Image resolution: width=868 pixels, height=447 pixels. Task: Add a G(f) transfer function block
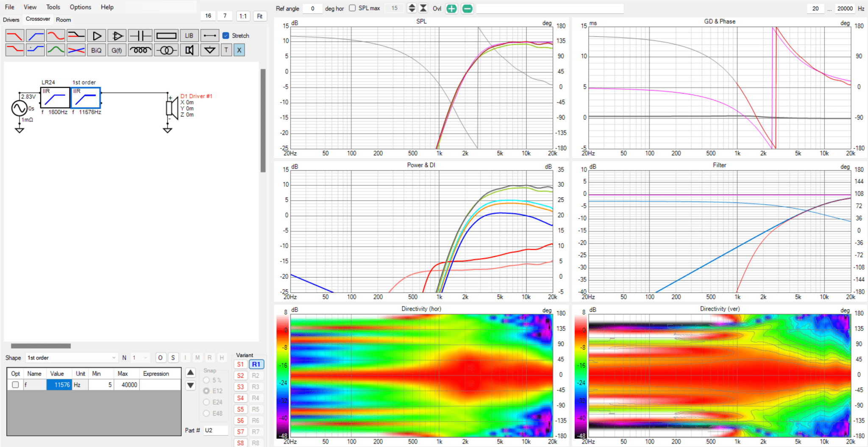(x=117, y=50)
